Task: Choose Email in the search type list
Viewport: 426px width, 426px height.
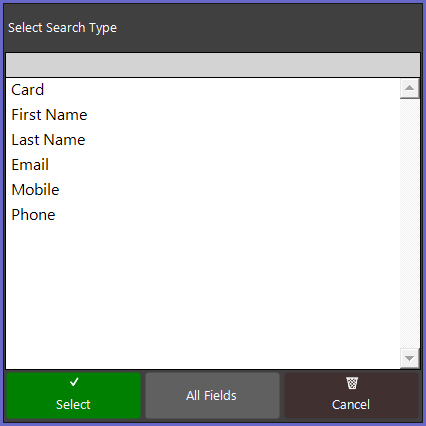Action: [203, 165]
